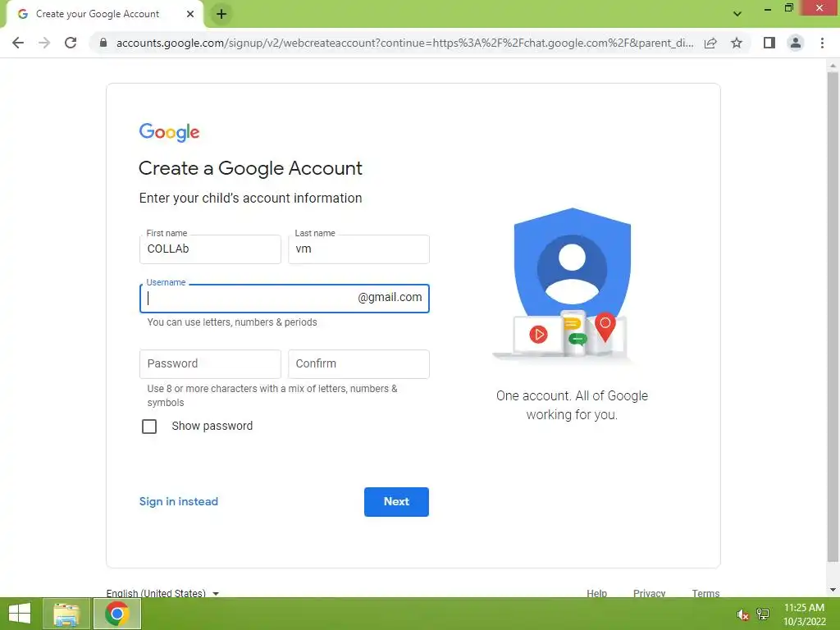Viewport: 840px width, 630px height.
Task: Open the Windows Start button
Action: coord(20,614)
